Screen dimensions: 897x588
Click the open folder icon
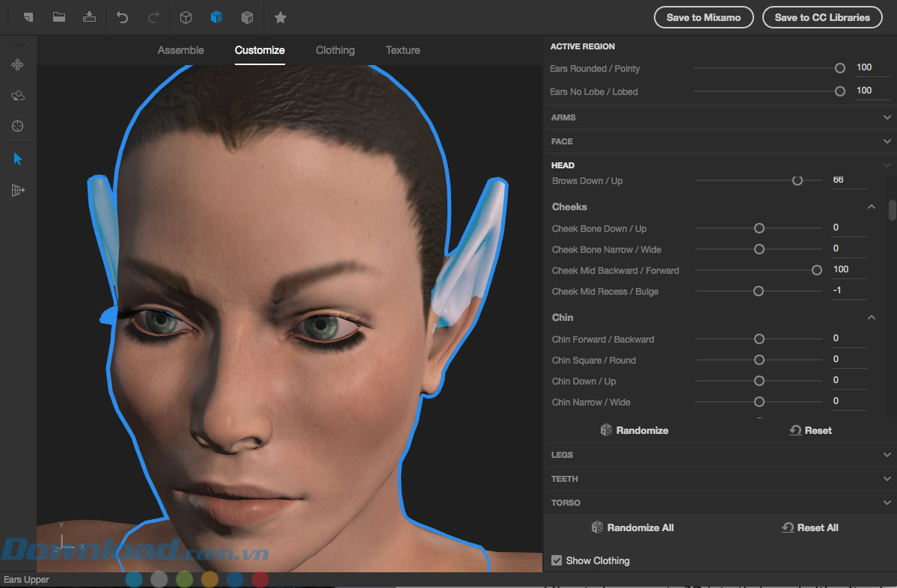58,17
